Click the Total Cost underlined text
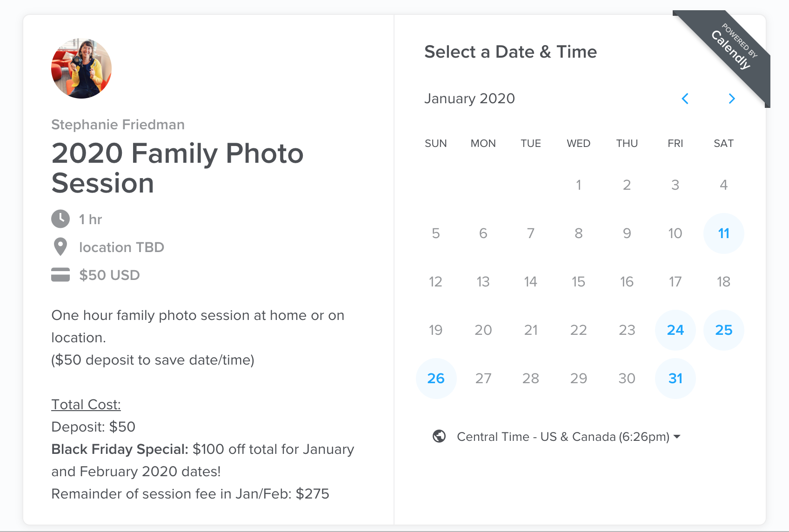Viewport: 789px width, 532px height. tap(86, 405)
